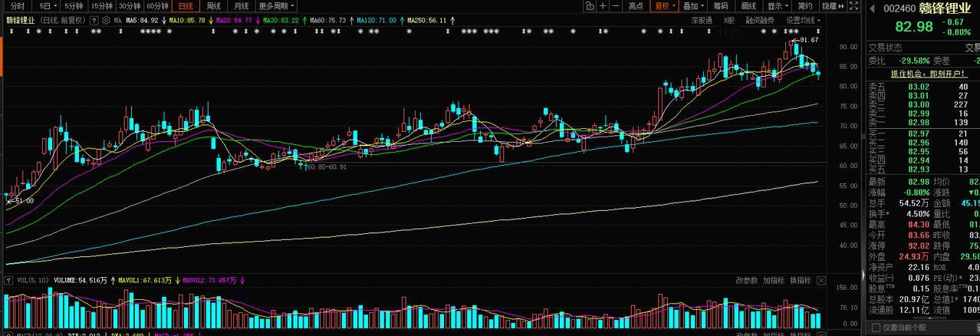Select the 5分钟 period tab

[x=74, y=5]
